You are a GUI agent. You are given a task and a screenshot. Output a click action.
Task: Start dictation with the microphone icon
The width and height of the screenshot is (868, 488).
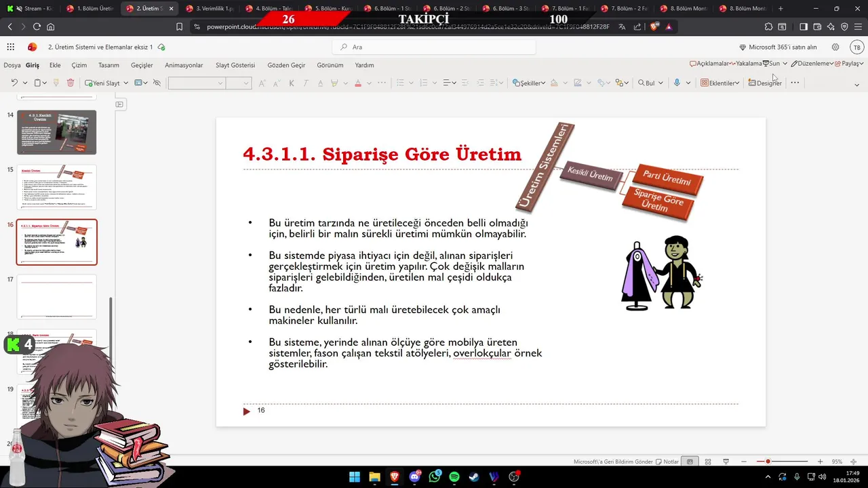(x=677, y=83)
